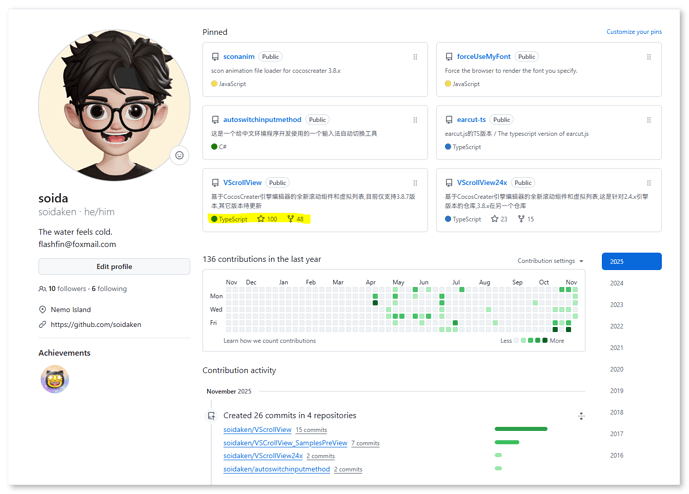
Task: Click the followers people icon
Action: click(x=42, y=289)
